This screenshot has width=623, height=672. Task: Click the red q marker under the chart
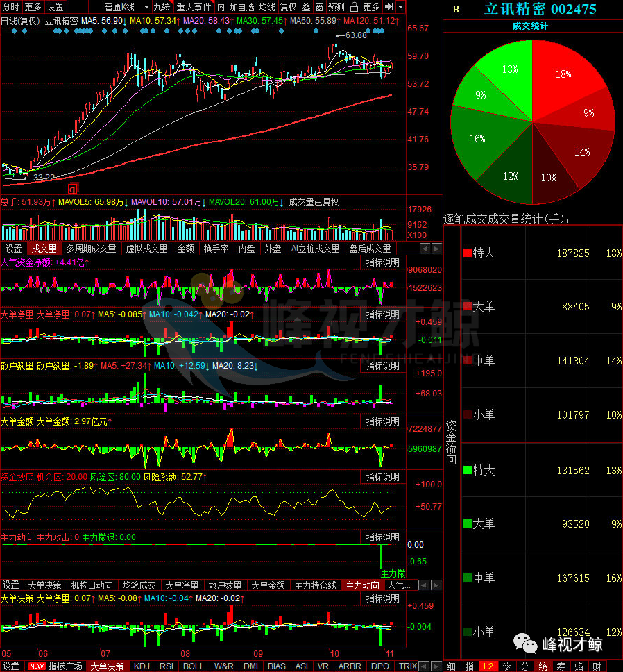(73, 189)
